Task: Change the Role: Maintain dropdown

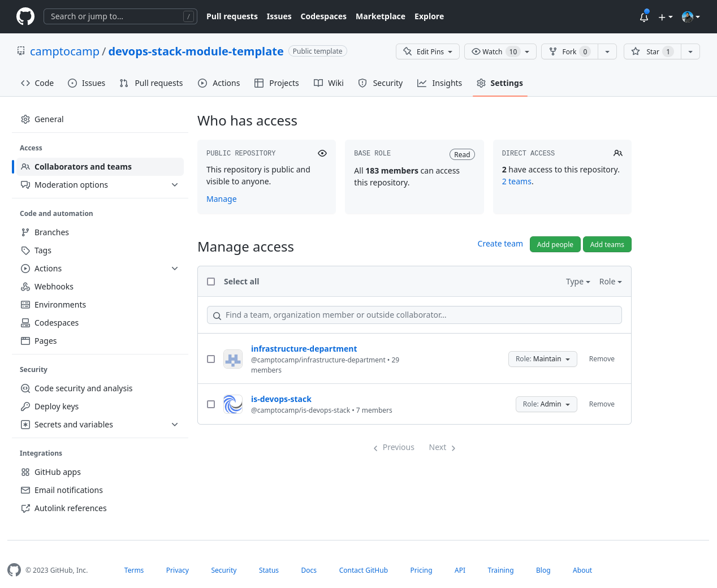Action: click(x=543, y=359)
